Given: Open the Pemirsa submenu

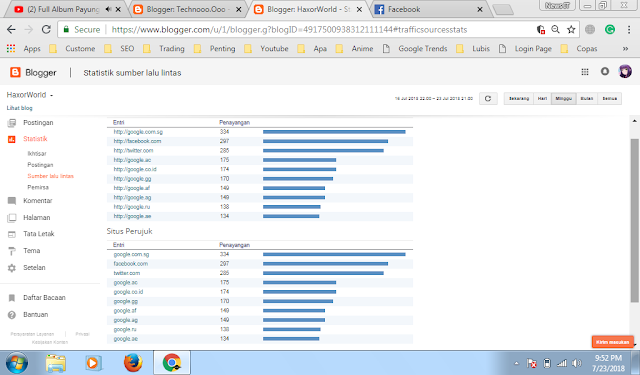Looking at the screenshot, I should 38,187.
